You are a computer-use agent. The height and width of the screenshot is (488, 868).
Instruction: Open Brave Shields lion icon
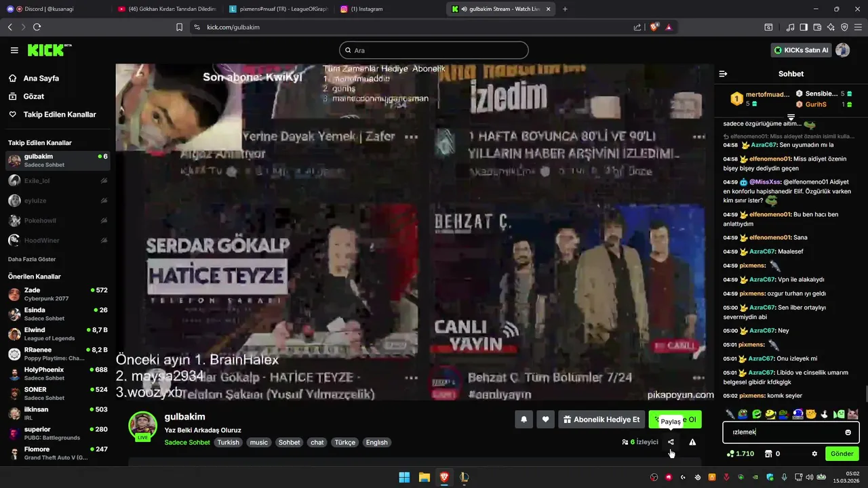click(x=654, y=27)
